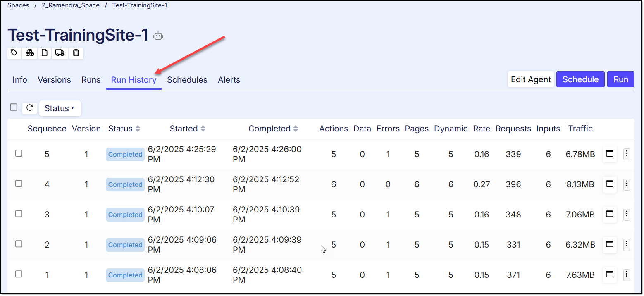Click the Completed status badge for sequence 2
The image size is (644, 296).
pyautogui.click(x=125, y=245)
